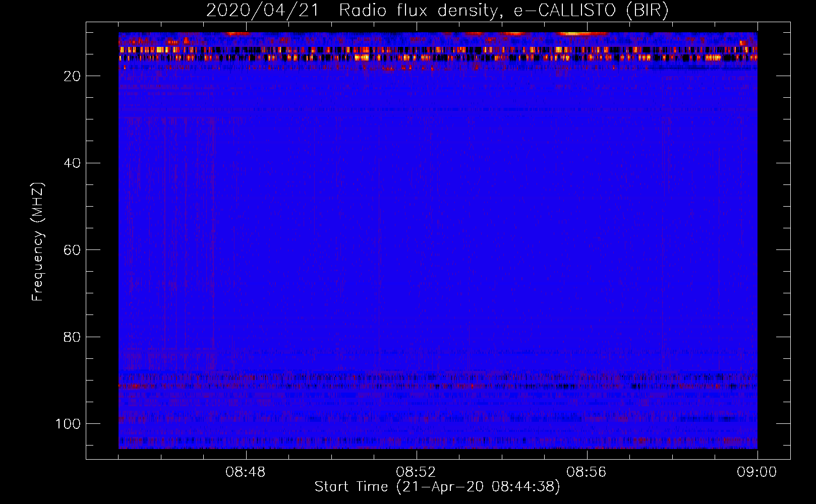Screen dimensions: 816x504
Task: Click the 100 frequency tick label
Action: tap(68, 424)
